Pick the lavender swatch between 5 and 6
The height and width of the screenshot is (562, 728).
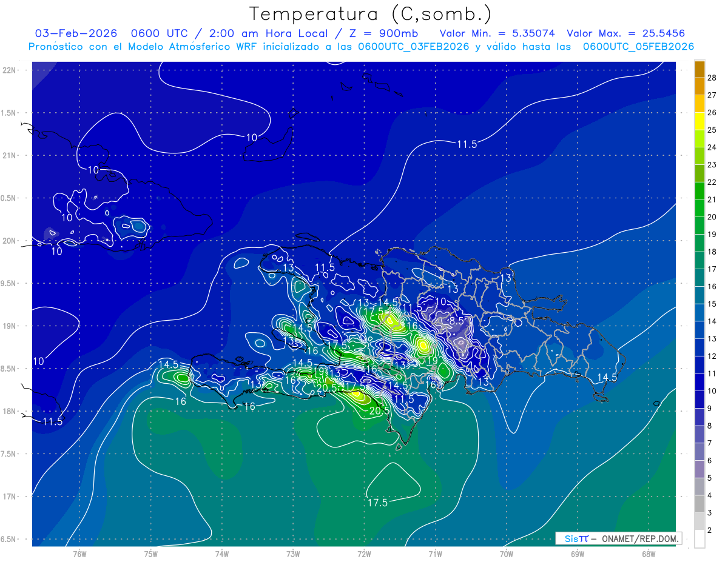click(x=699, y=469)
